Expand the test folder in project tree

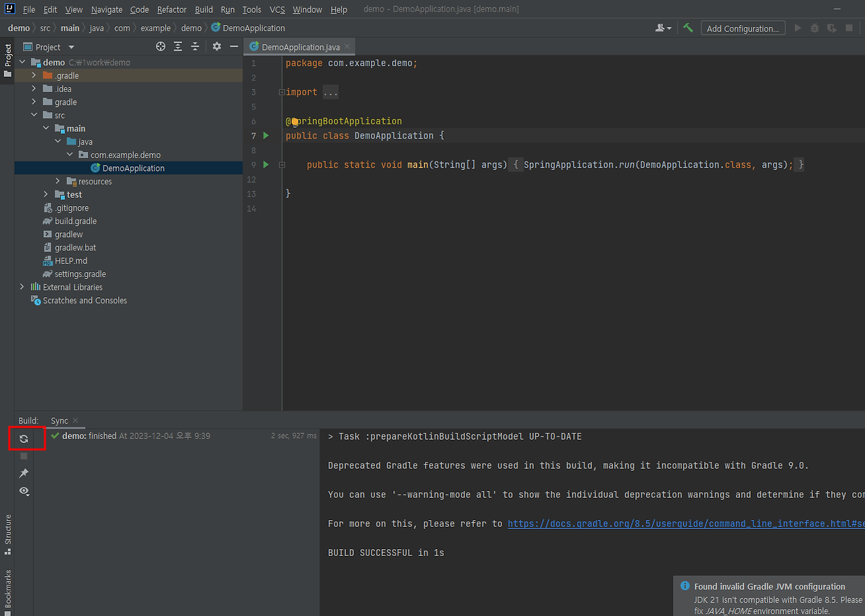[46, 195]
